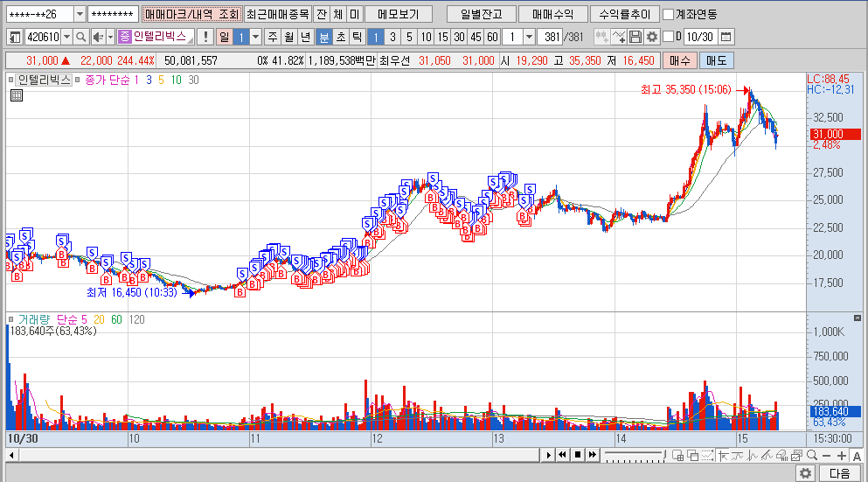Open the daily period value dropdown arrow

(x=255, y=37)
